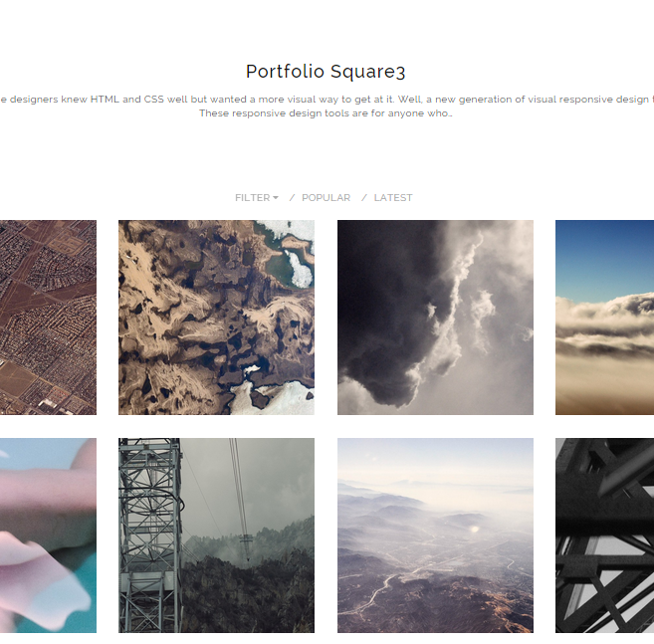654x644 pixels.
Task: Click the metal tower in cable car image
Action: [x=150, y=536]
